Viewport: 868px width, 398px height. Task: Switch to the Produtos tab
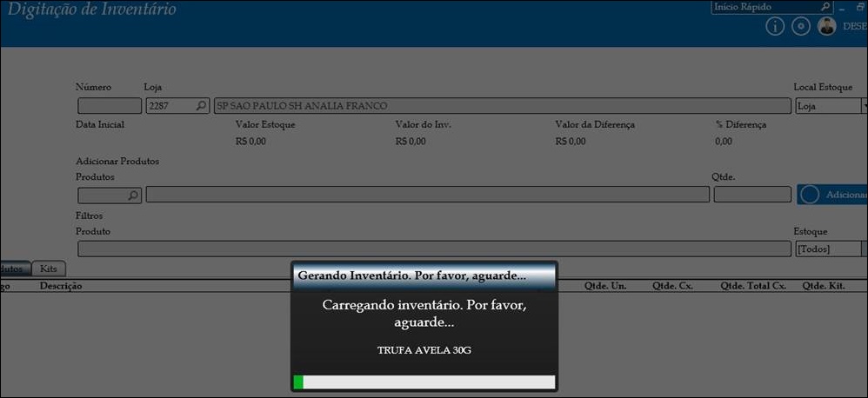pyautogui.click(x=14, y=269)
